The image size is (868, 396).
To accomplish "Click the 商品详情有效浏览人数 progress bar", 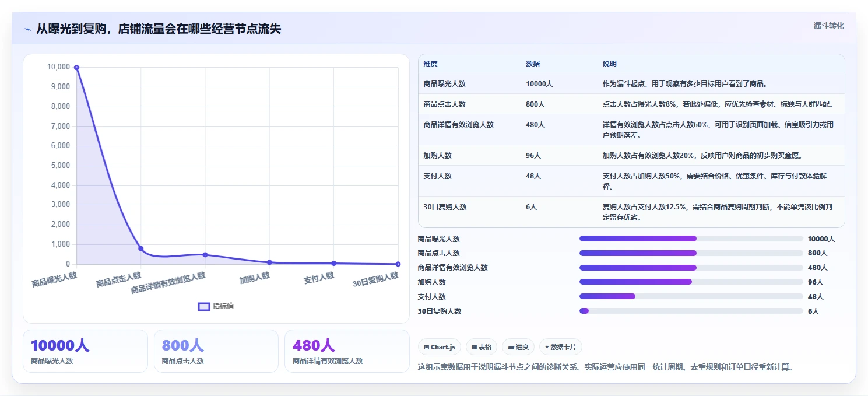I will 691,268.
